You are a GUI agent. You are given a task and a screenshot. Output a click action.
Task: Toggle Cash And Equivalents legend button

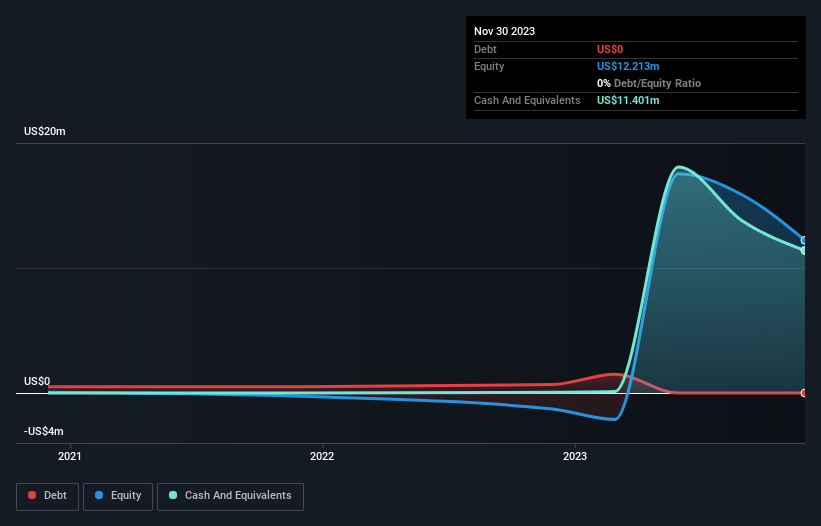(x=230, y=496)
